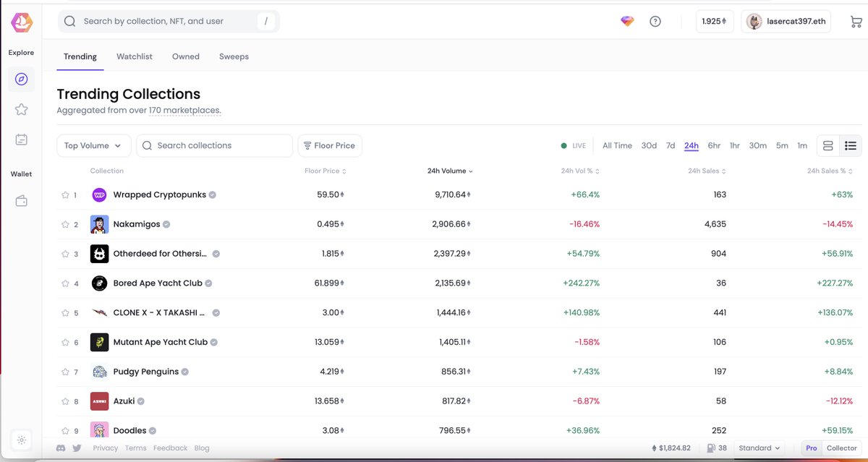Viewport: 868px width, 462px height.
Task: Open the Floor Price filter
Action: coord(330,145)
